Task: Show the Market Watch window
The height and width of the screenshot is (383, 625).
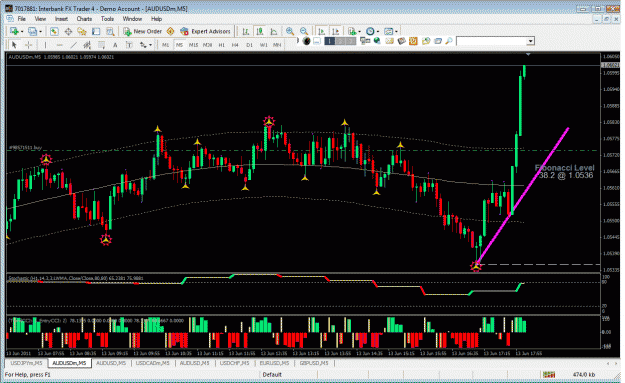Action: pos(54,31)
